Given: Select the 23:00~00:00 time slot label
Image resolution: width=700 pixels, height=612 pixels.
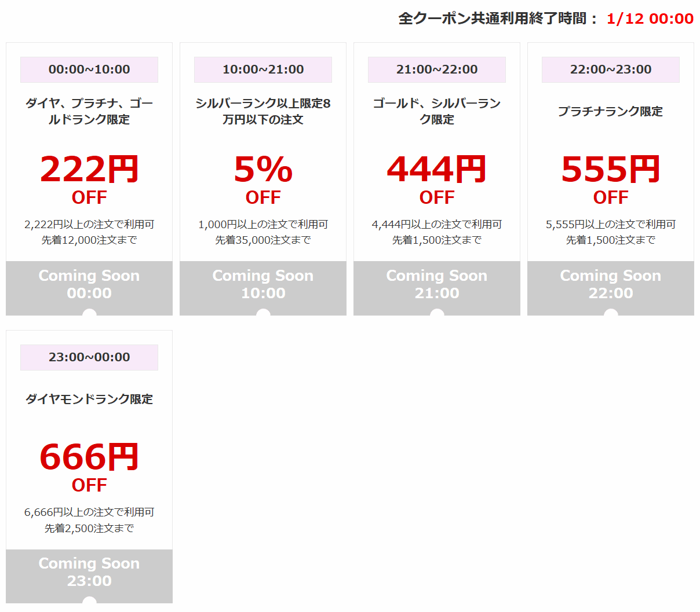Looking at the screenshot, I should click(x=89, y=357).
